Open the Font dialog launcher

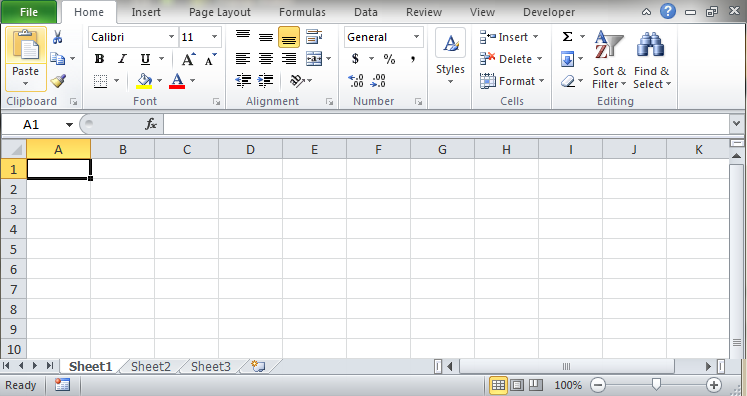pyautogui.click(x=216, y=102)
